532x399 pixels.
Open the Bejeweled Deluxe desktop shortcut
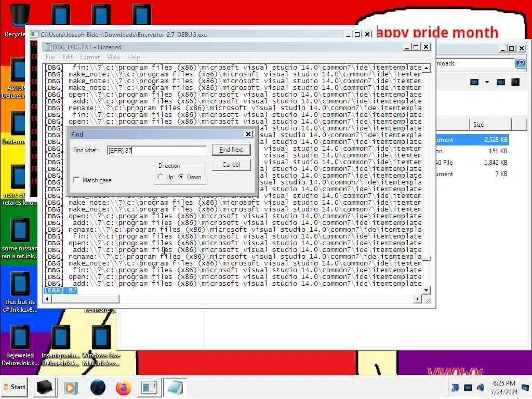click(x=20, y=345)
